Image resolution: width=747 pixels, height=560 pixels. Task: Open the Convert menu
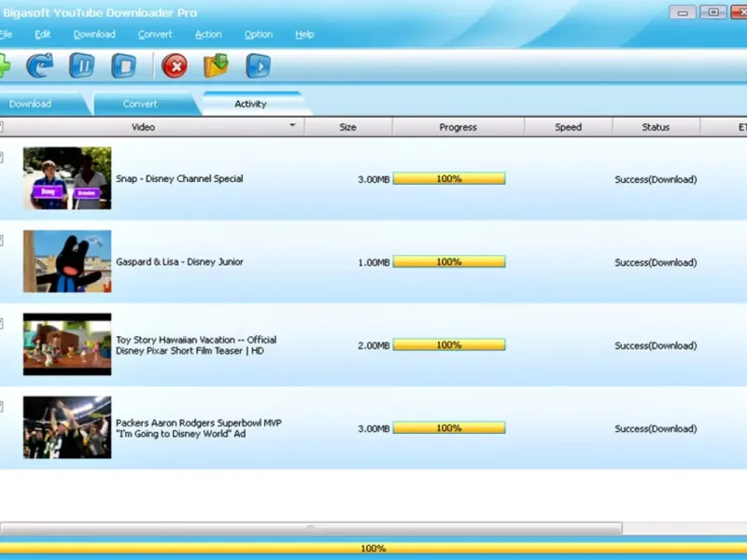[155, 35]
